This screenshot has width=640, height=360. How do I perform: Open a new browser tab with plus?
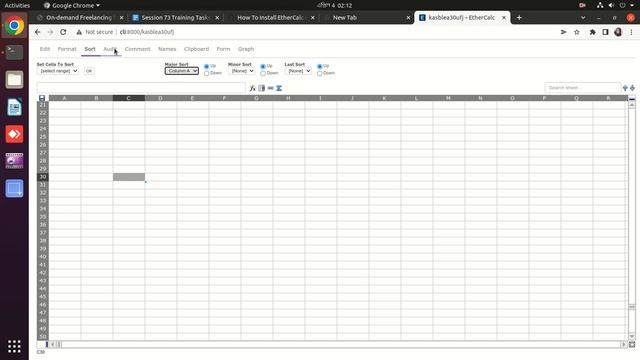point(519,18)
